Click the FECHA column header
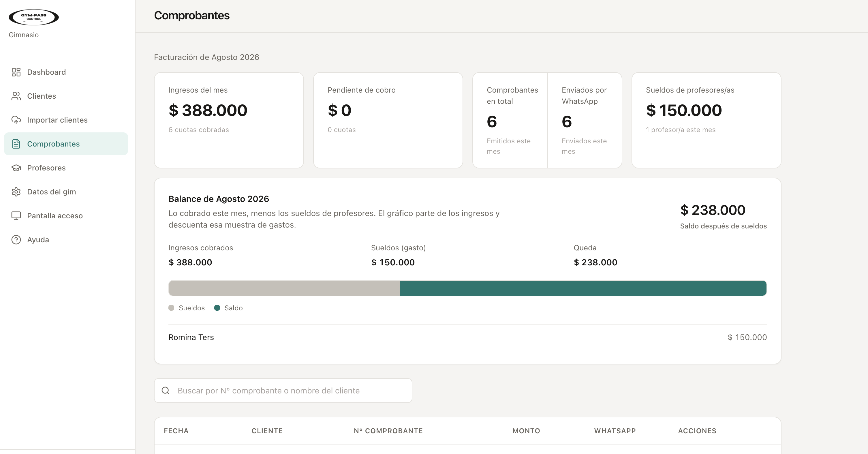 click(176, 431)
